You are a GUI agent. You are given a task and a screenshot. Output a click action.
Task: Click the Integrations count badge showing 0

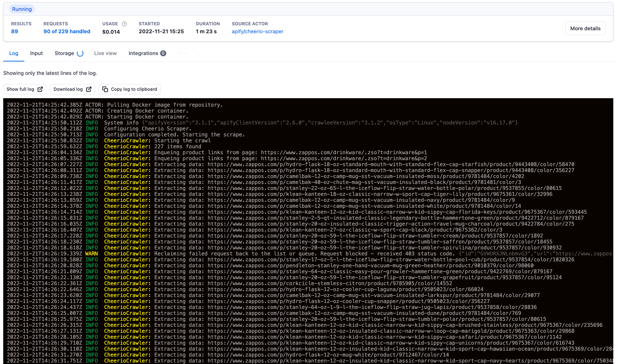[163, 53]
